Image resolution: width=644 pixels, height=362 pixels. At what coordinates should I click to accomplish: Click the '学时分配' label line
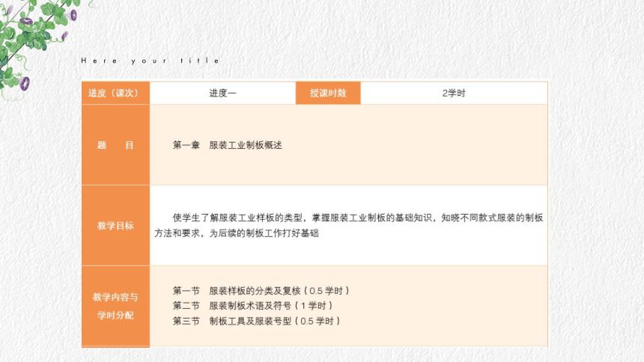pos(115,315)
